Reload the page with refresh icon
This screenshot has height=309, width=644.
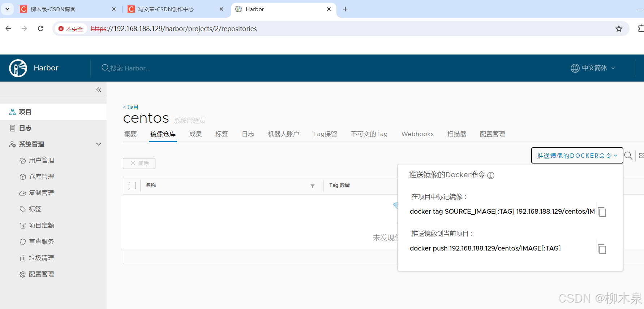[41, 29]
